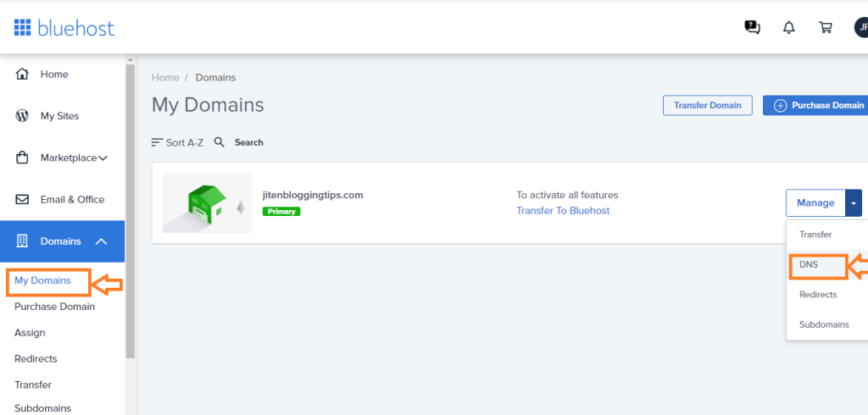Click the Transfer Domain button
The height and width of the screenshot is (415, 868).
[x=708, y=105]
